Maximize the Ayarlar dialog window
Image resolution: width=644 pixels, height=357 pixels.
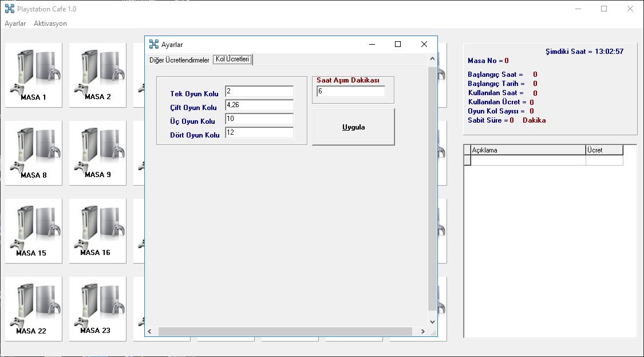click(398, 44)
